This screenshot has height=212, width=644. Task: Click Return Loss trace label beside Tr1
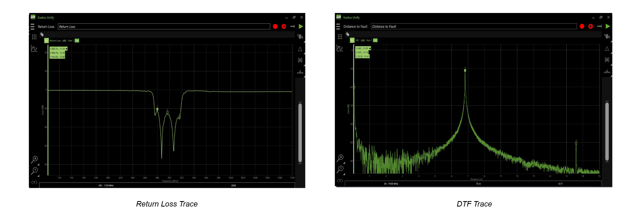point(55,41)
